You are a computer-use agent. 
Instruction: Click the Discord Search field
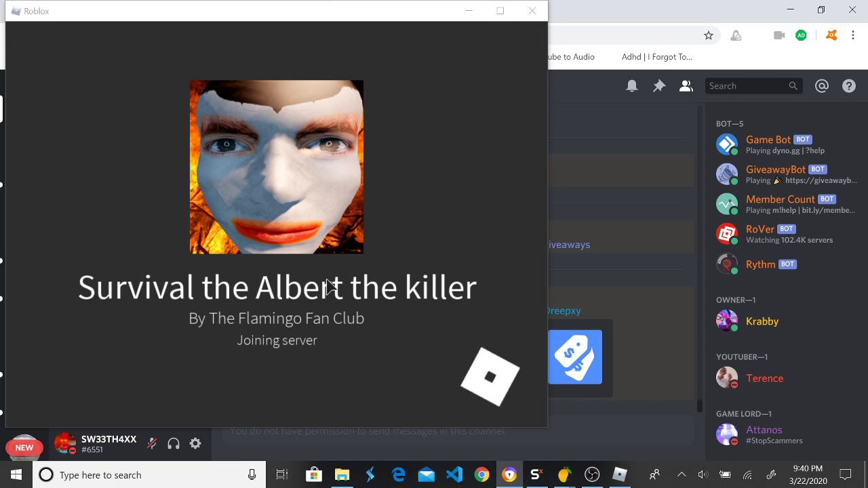[754, 86]
